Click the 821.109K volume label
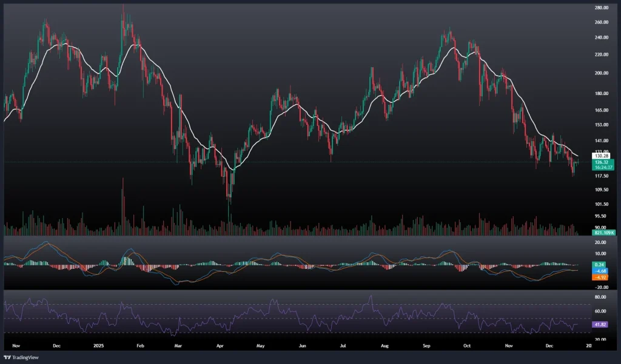Image resolution: width=621 pixels, height=364 pixels. [603, 233]
